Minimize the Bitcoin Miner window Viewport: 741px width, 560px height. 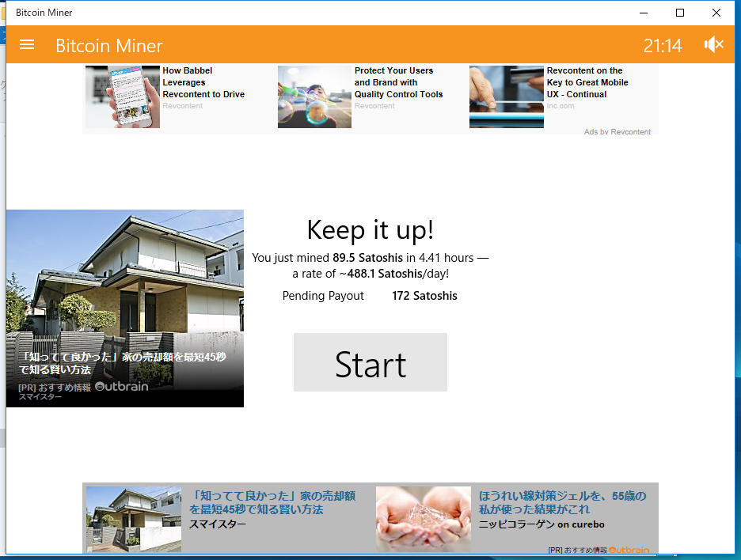643,13
